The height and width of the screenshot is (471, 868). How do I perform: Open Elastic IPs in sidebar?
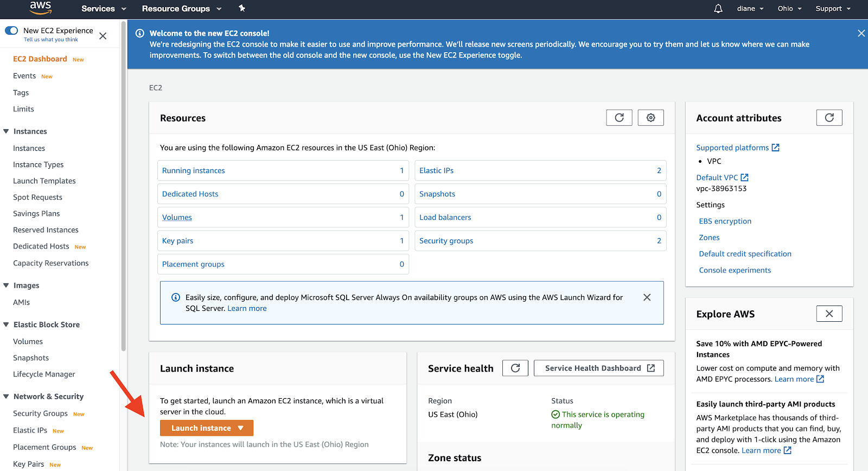tap(30, 430)
